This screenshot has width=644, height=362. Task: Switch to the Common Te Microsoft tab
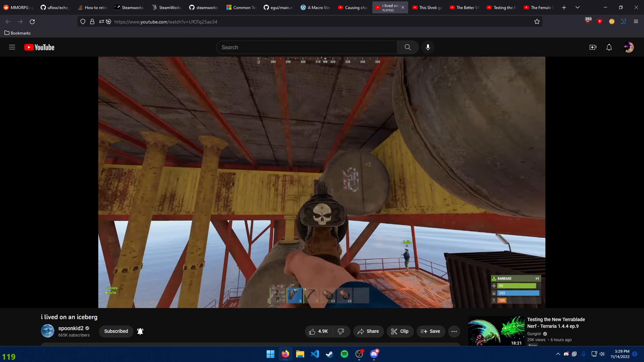[x=241, y=7]
